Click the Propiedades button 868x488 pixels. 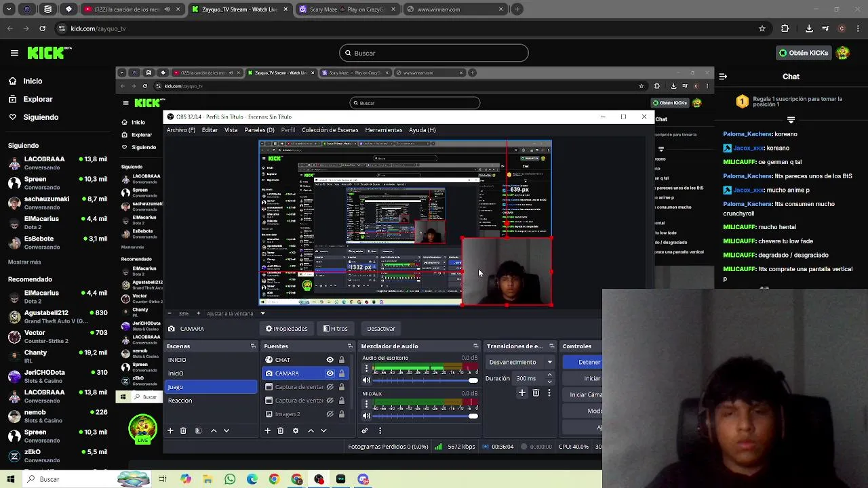(x=286, y=329)
